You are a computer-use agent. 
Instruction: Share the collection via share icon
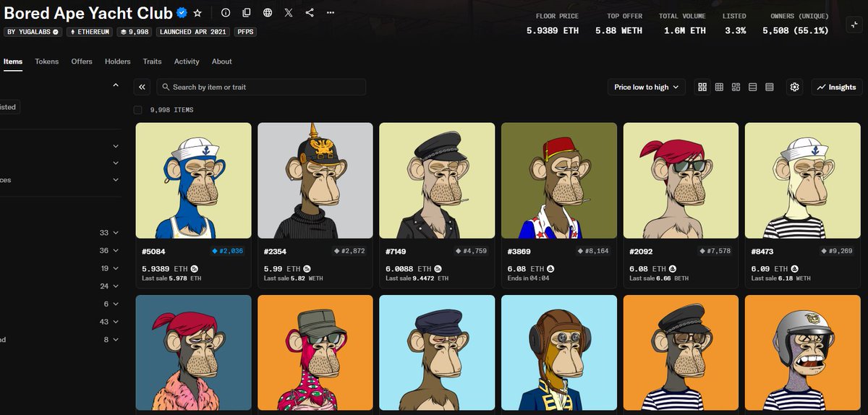(x=310, y=13)
